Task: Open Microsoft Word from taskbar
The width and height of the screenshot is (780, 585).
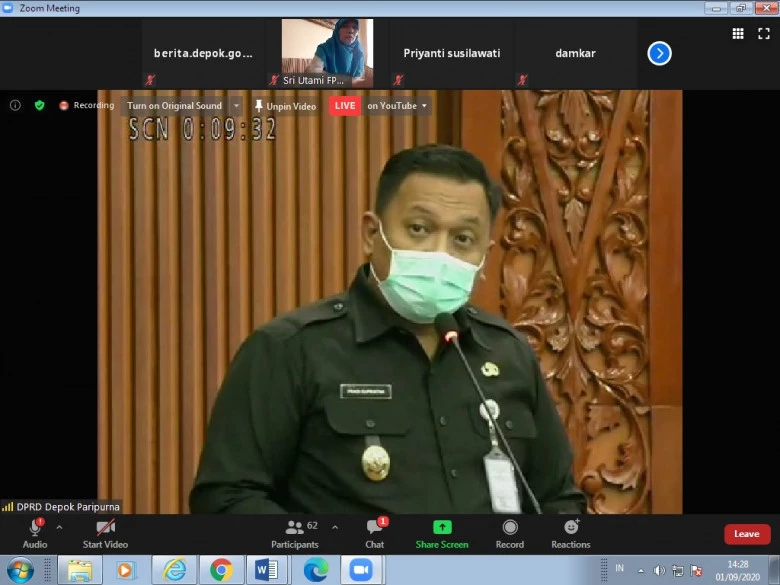Action: pyautogui.click(x=267, y=570)
